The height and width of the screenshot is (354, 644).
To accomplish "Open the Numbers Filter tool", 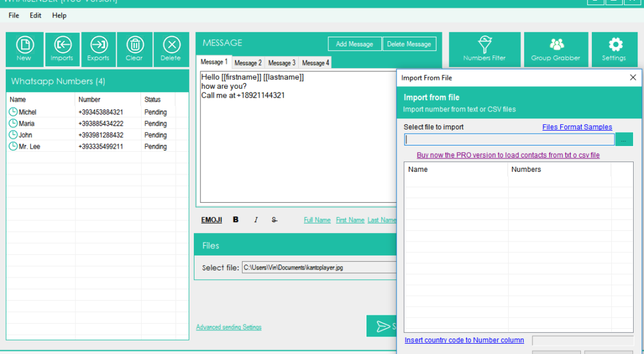I will coord(485,50).
